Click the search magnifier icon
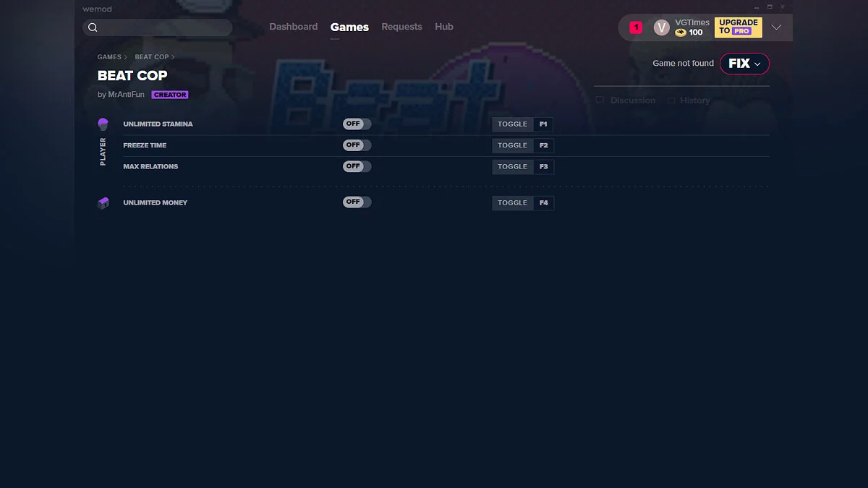 (x=93, y=27)
